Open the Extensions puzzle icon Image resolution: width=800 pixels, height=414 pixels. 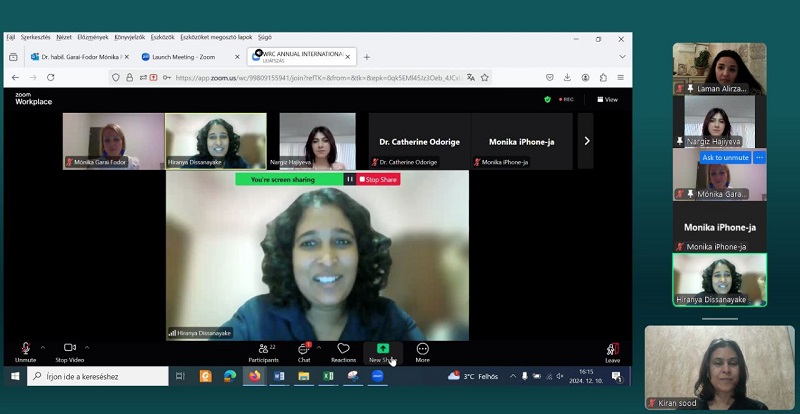point(603,78)
